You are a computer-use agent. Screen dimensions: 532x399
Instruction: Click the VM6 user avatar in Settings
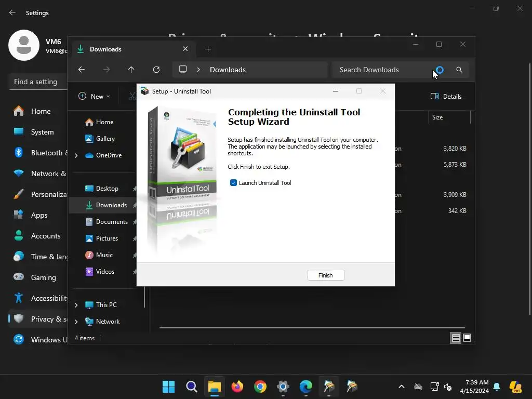click(24, 46)
